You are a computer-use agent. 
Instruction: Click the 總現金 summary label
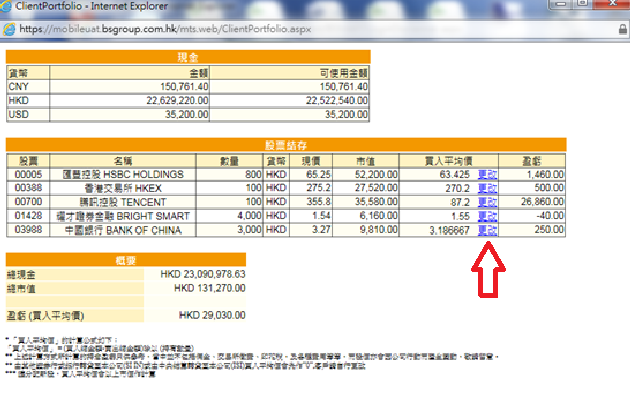coord(21,275)
